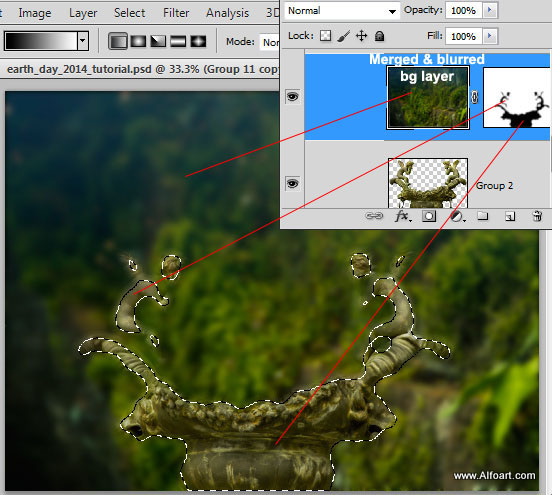552x495 pixels.
Task: Select the Group 2 layer thumbnail
Action: tap(428, 183)
